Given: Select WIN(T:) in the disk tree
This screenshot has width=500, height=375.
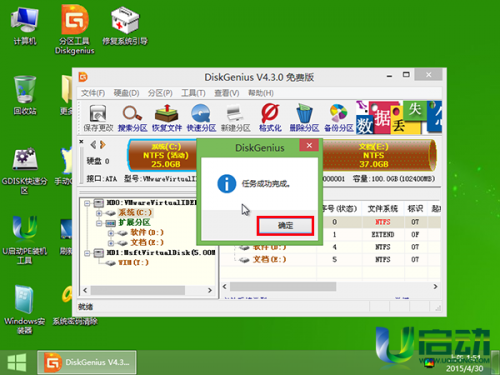Looking at the screenshot, I should [134, 263].
